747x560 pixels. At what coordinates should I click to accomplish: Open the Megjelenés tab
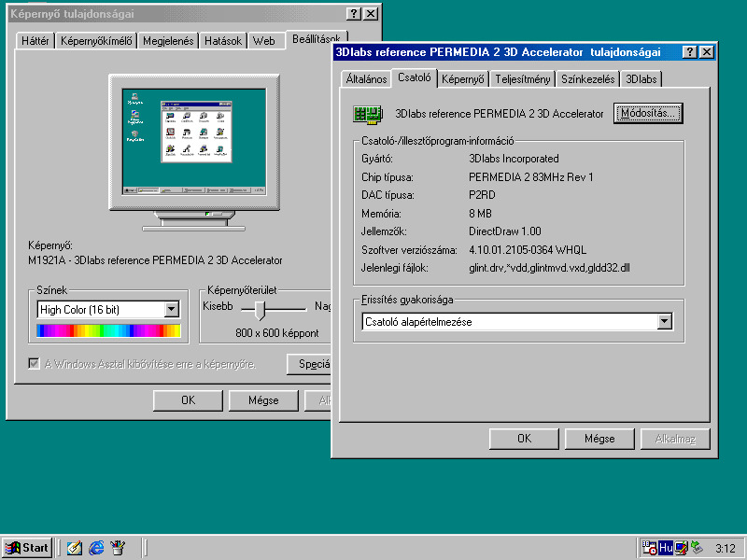click(168, 41)
